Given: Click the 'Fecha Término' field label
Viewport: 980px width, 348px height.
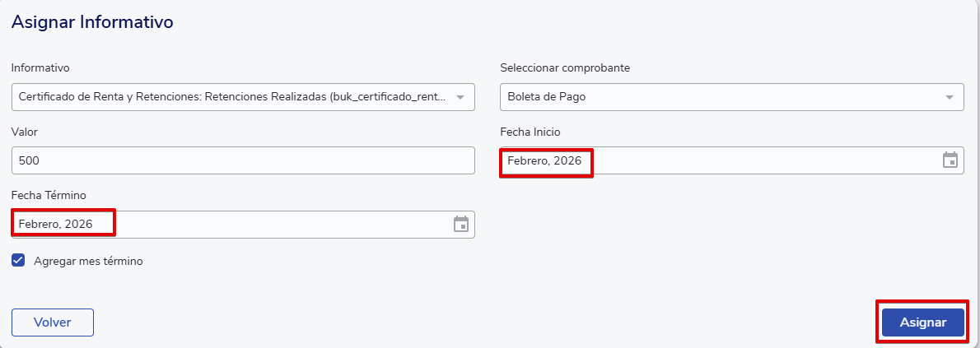Looking at the screenshot, I should click(x=49, y=195).
